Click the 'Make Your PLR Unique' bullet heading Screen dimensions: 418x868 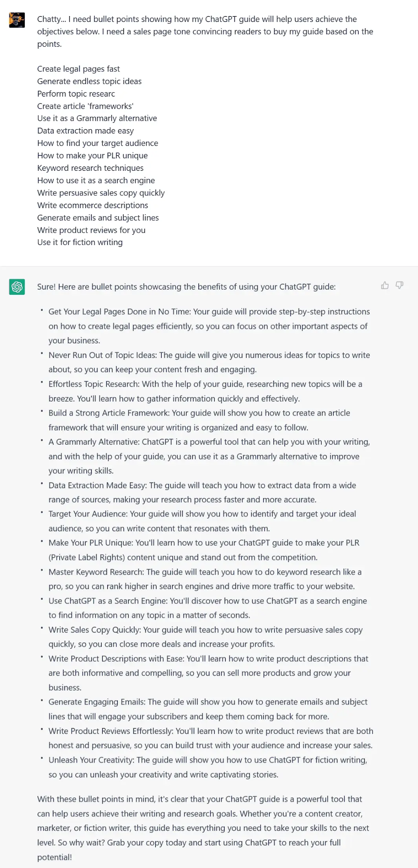coord(91,543)
